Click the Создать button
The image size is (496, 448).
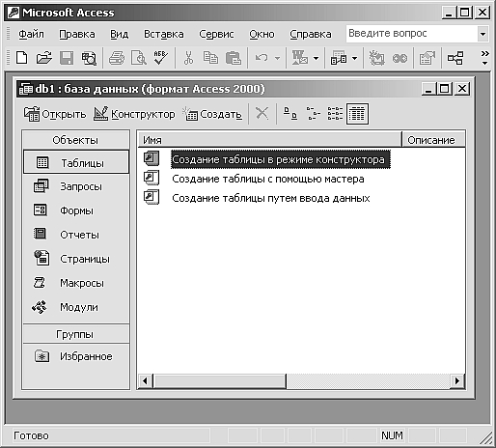[x=212, y=114]
